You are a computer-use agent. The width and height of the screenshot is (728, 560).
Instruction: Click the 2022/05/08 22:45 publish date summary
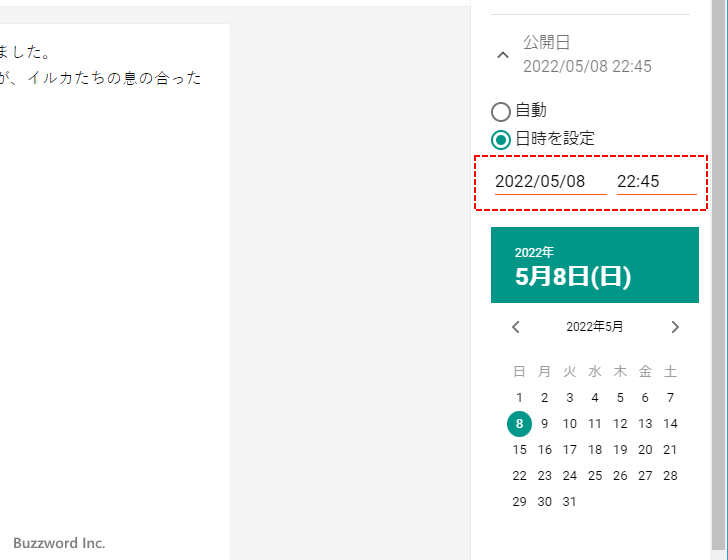(x=587, y=66)
